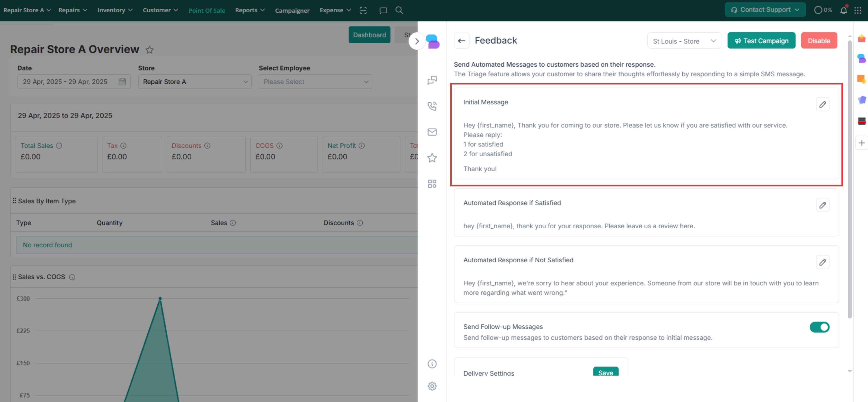Viewport: 868px width, 402px height.
Task: Open the St Louis - Store dropdown
Action: coord(684,41)
